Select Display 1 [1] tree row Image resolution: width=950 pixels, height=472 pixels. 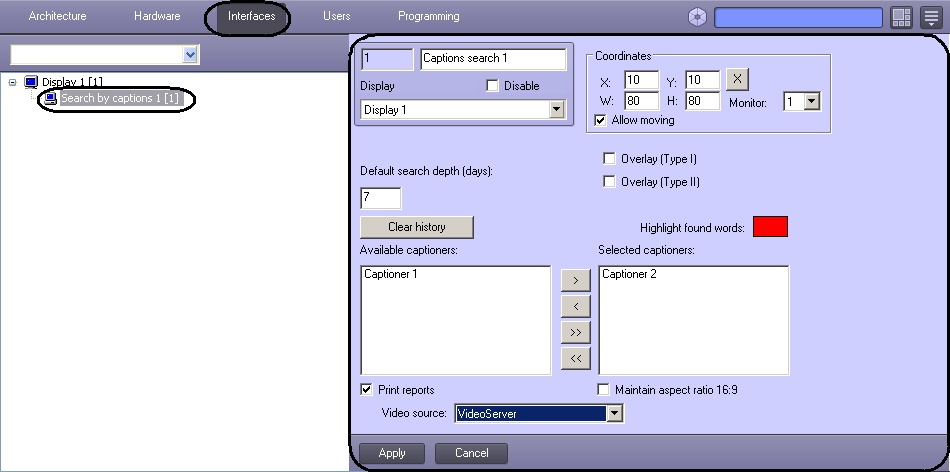tap(72, 82)
